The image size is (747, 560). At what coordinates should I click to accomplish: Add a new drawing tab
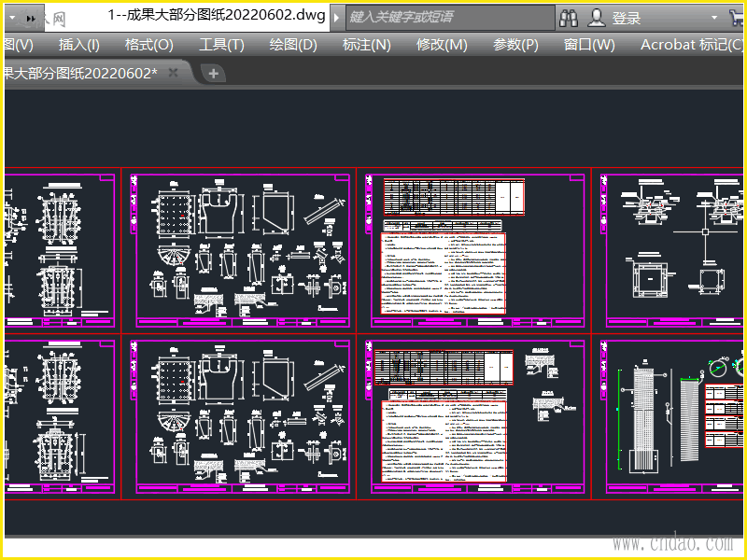tap(214, 74)
